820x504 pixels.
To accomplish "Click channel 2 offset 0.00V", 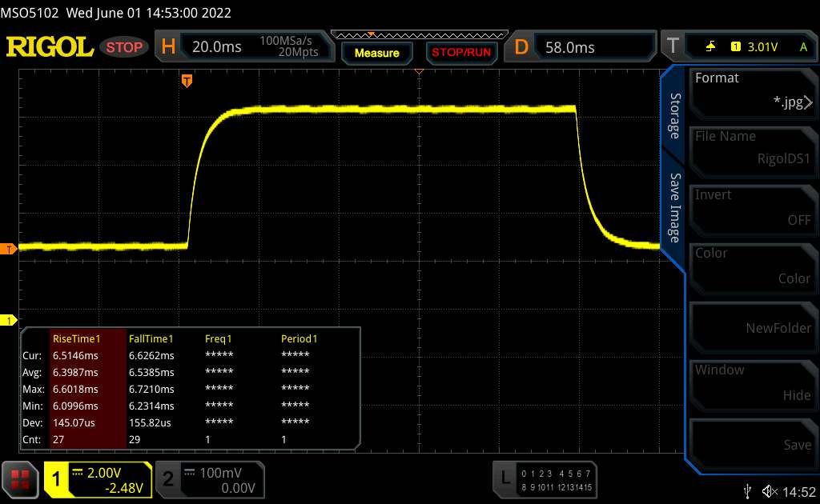I will 238,488.
